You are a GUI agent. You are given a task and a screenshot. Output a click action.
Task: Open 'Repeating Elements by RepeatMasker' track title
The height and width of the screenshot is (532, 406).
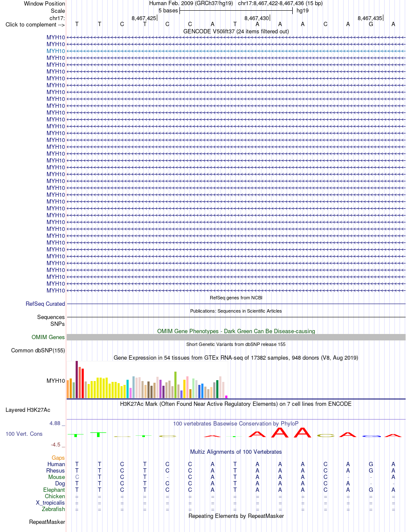click(236, 516)
